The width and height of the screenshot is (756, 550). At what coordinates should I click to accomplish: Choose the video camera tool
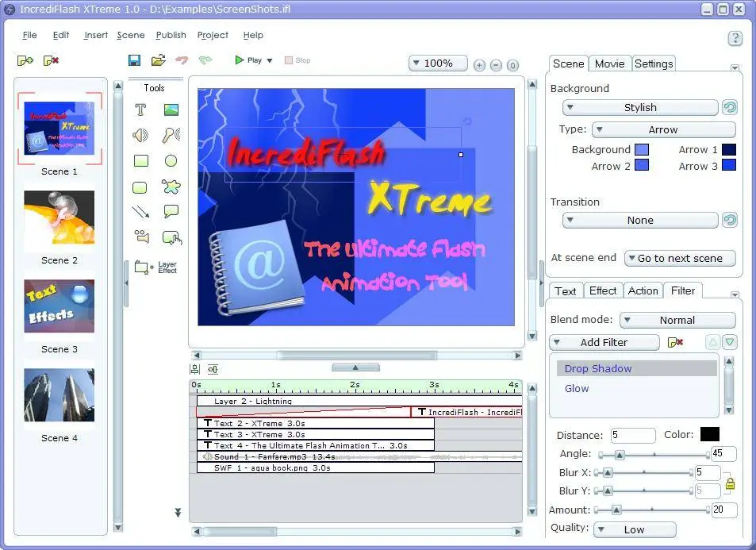(x=142, y=236)
